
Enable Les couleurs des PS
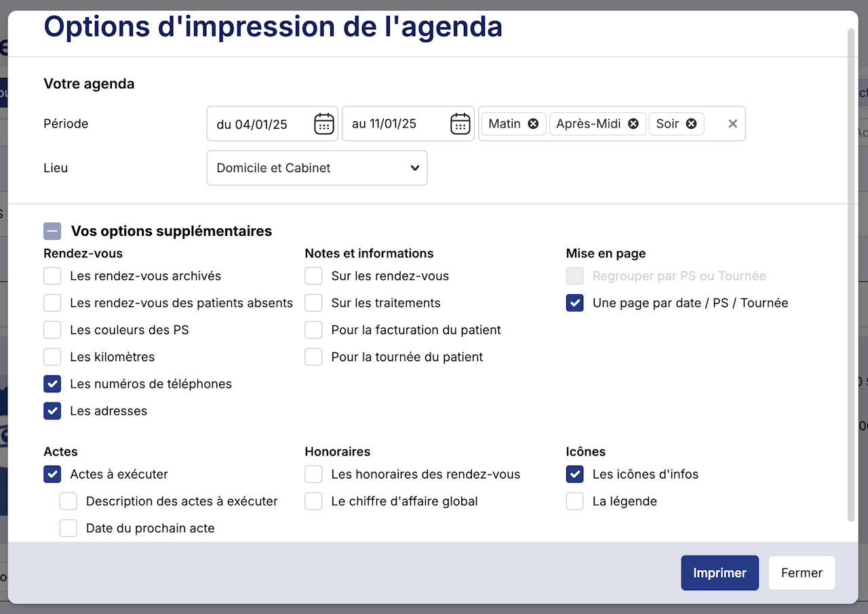coord(52,330)
